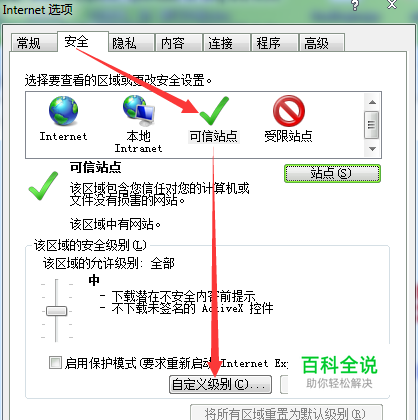Click the 站点(S) button
Viewport: 418px width, 420px height.
coord(332,173)
